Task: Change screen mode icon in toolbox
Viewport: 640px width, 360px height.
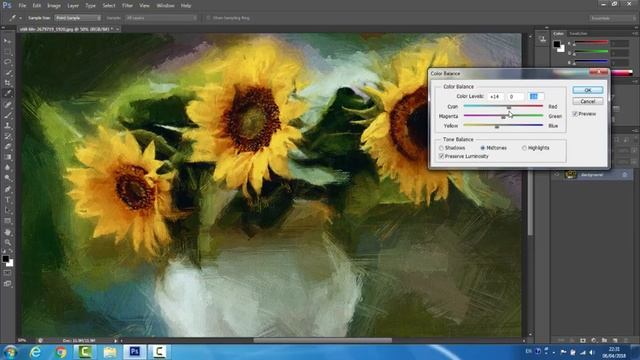Action: [x=8, y=284]
